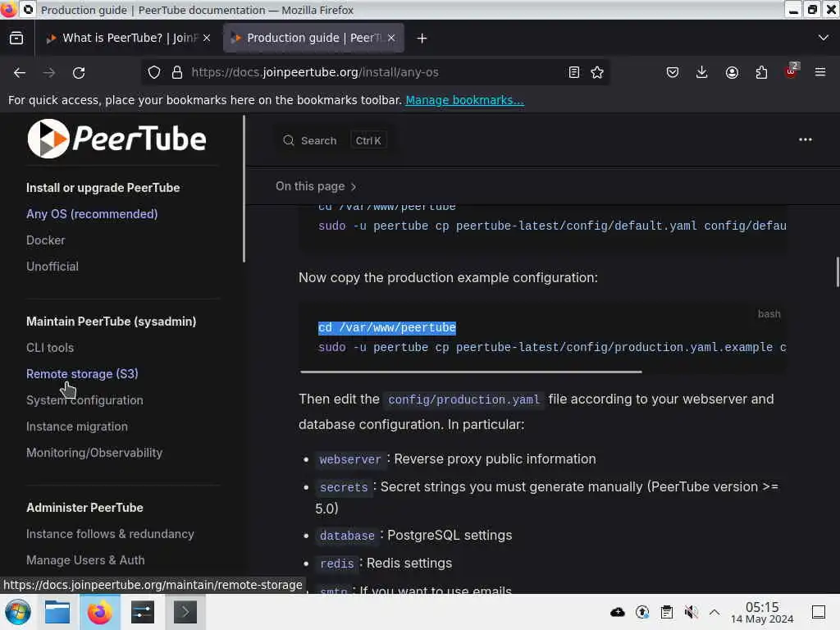The height and width of the screenshot is (630, 840).
Task: Click the highlighted cd /var/www/peertube line
Action: (x=387, y=328)
